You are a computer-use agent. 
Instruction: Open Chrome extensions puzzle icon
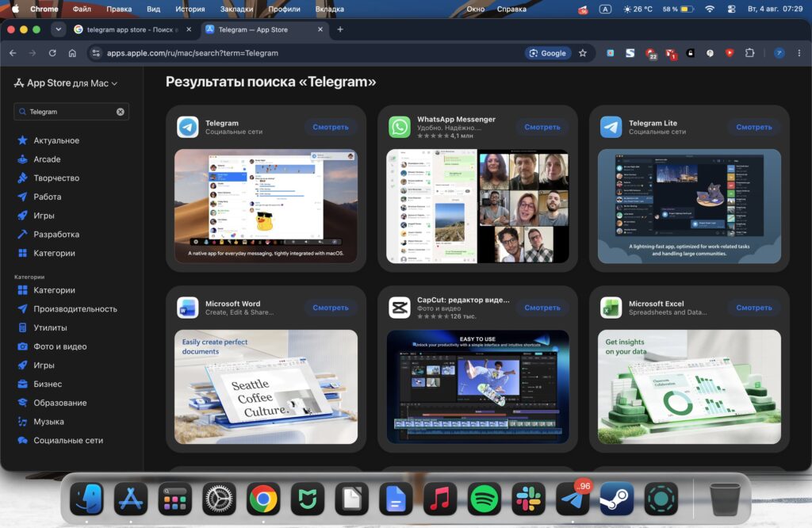[749, 53]
